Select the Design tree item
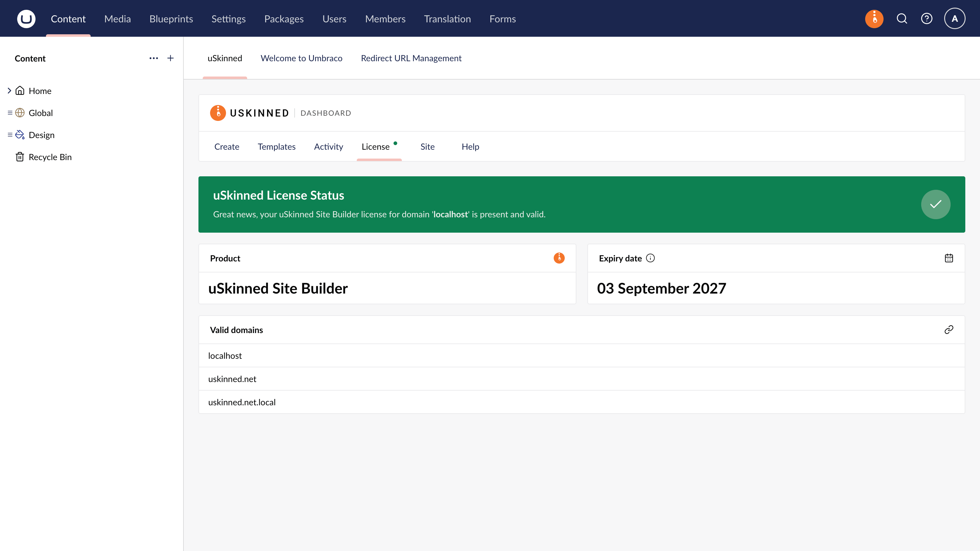 tap(41, 135)
